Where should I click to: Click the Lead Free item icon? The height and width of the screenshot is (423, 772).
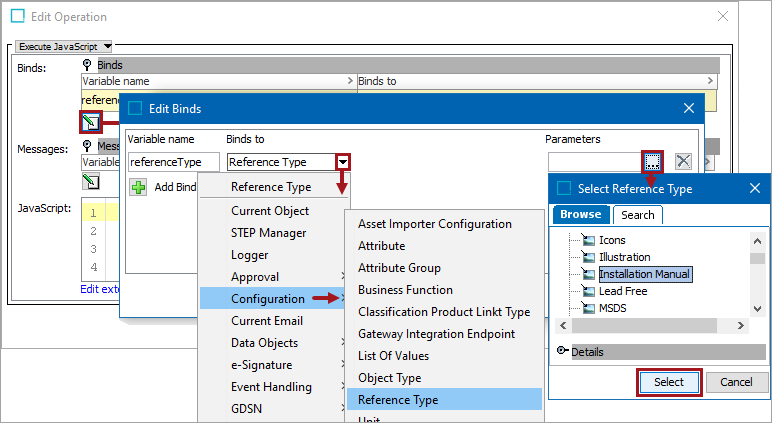(588, 291)
